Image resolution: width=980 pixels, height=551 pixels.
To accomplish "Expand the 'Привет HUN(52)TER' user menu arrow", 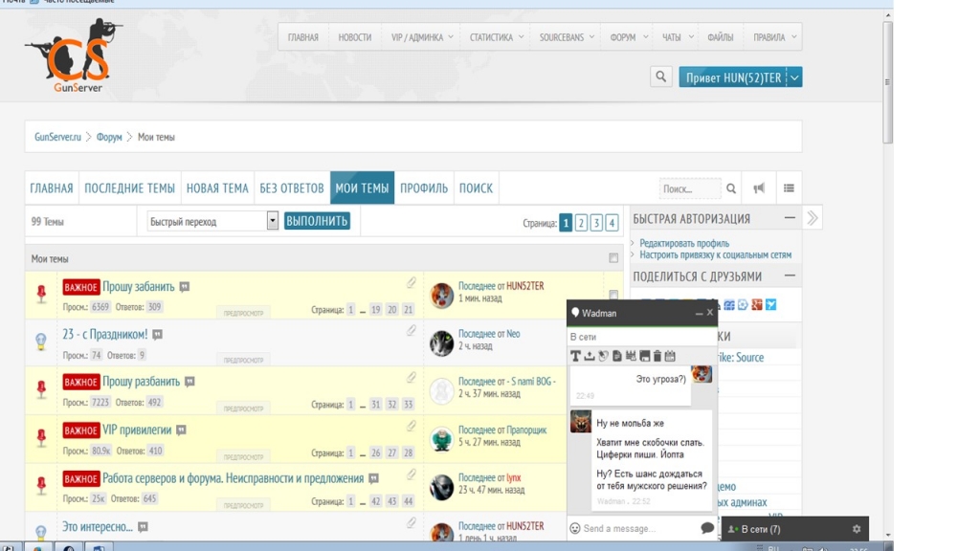I will coord(794,77).
